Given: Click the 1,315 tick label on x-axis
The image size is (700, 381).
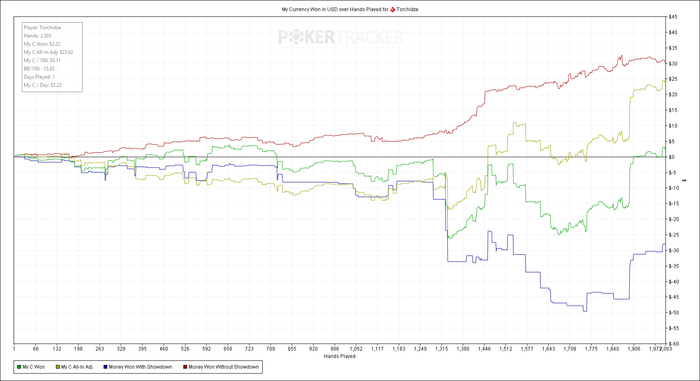Looking at the screenshot, I should click(x=442, y=349).
